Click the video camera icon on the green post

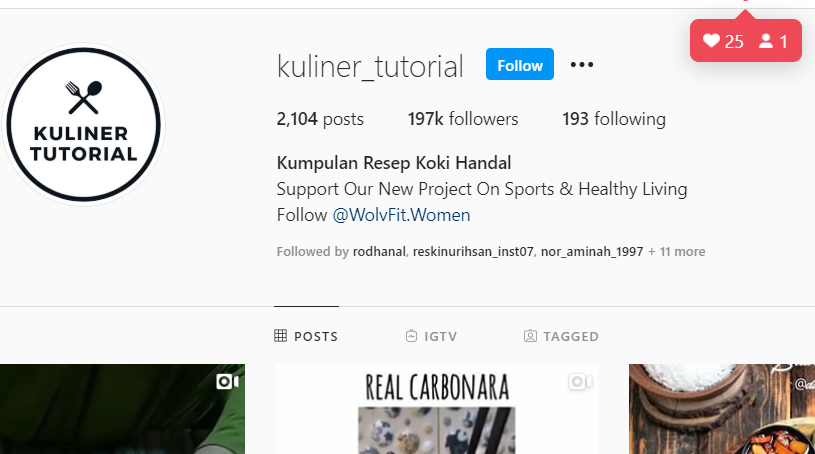coord(228,382)
